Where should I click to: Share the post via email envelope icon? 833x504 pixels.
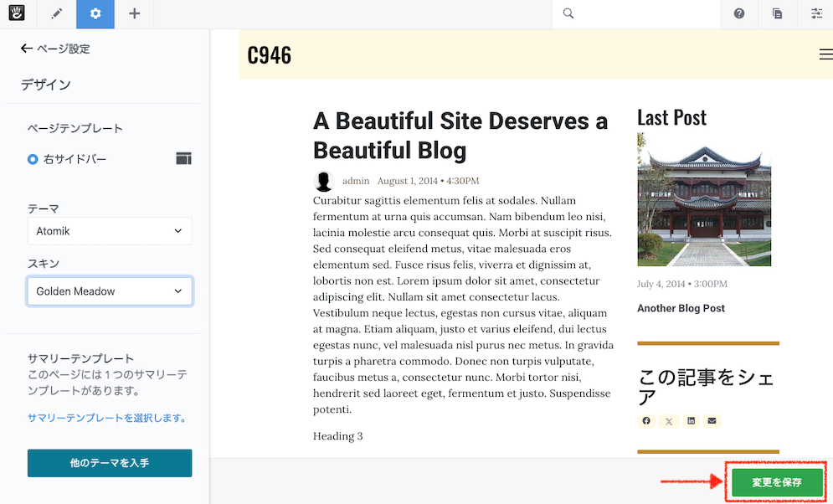click(712, 421)
